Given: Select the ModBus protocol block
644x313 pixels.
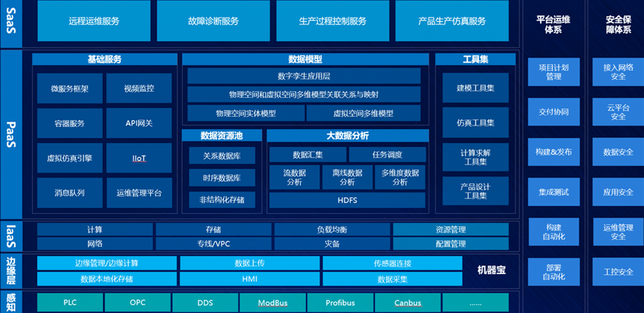Looking at the screenshot, I should click(x=273, y=302).
